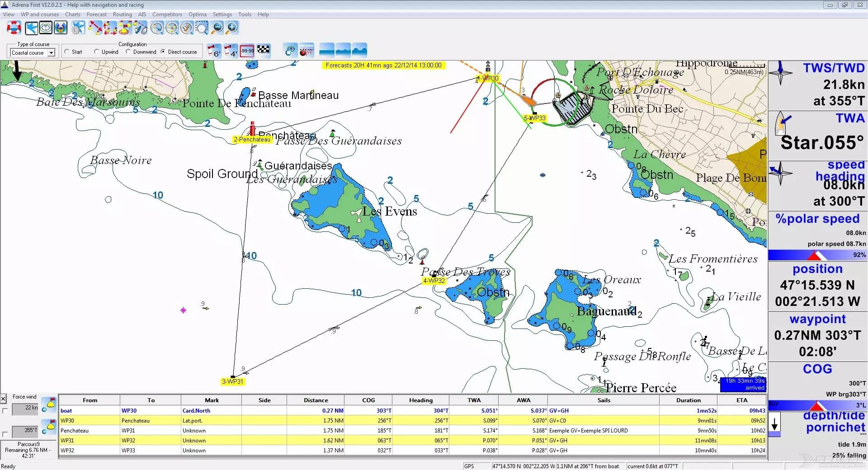
Task: Tick the checkbox beside 355°T wind direction
Action: [5, 434]
